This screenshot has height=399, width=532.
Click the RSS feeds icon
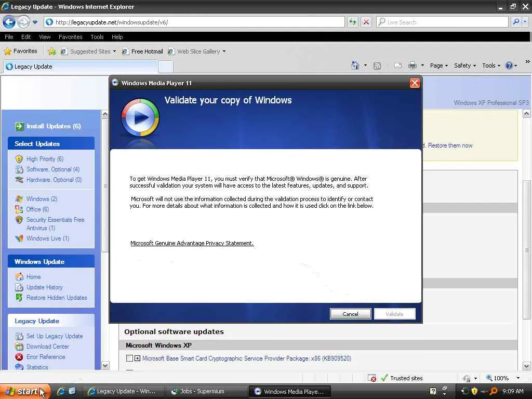(377, 66)
